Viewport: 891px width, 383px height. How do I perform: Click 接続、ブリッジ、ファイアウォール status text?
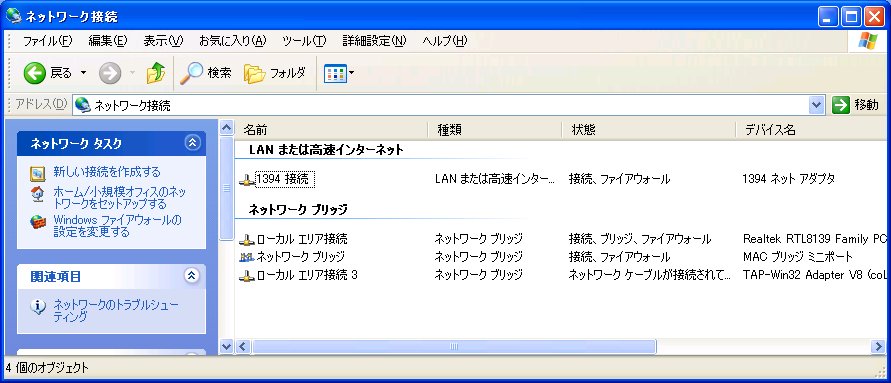point(640,239)
